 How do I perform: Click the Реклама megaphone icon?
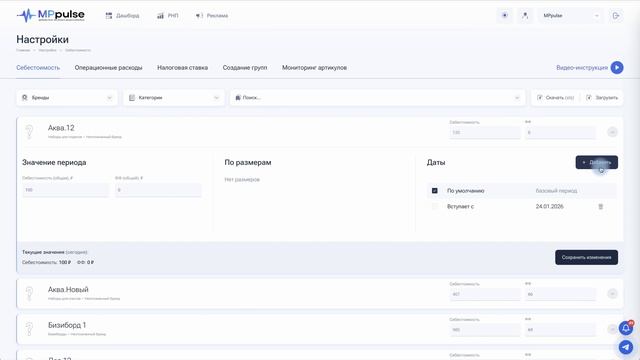point(199,16)
